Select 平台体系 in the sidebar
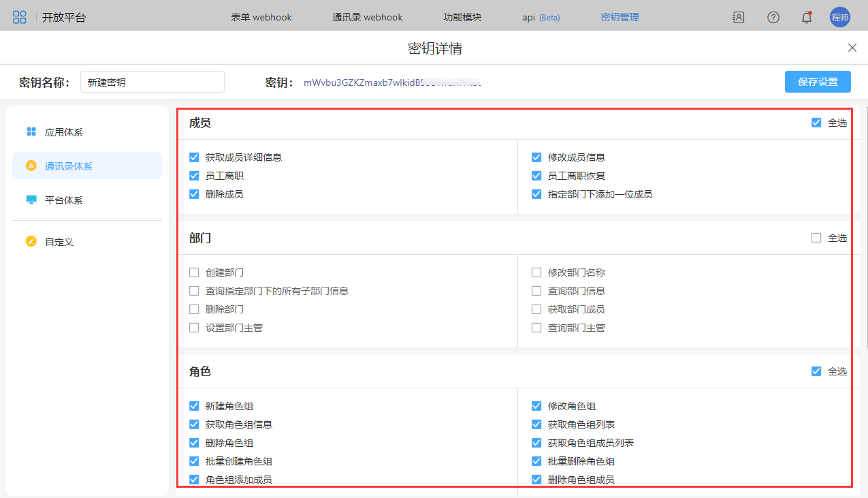This screenshot has width=868, height=498. (63, 200)
